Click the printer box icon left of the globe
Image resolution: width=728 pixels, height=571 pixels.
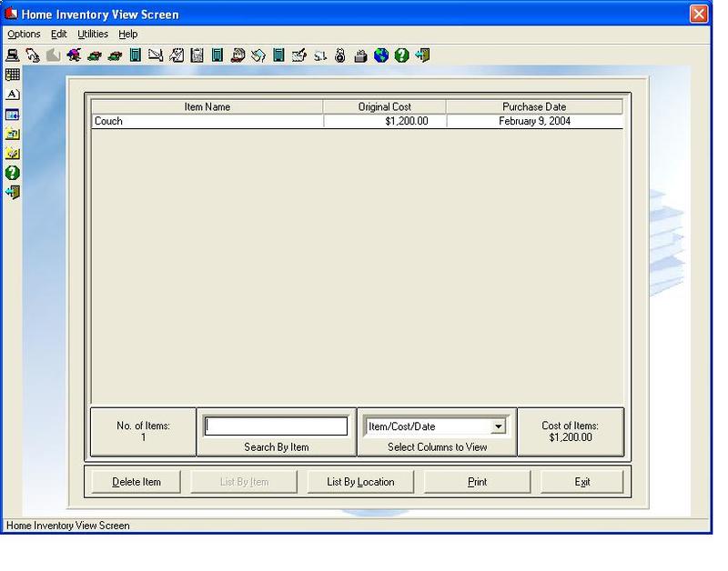[360, 55]
